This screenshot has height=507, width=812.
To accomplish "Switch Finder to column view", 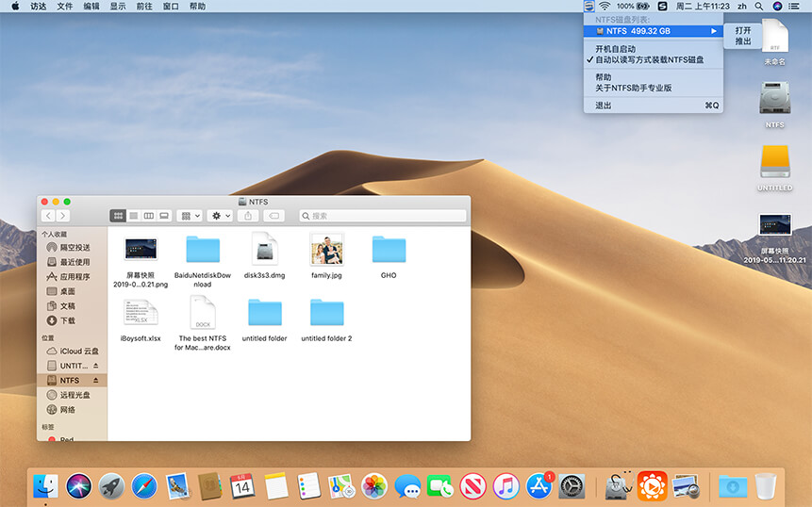I will click(x=149, y=216).
